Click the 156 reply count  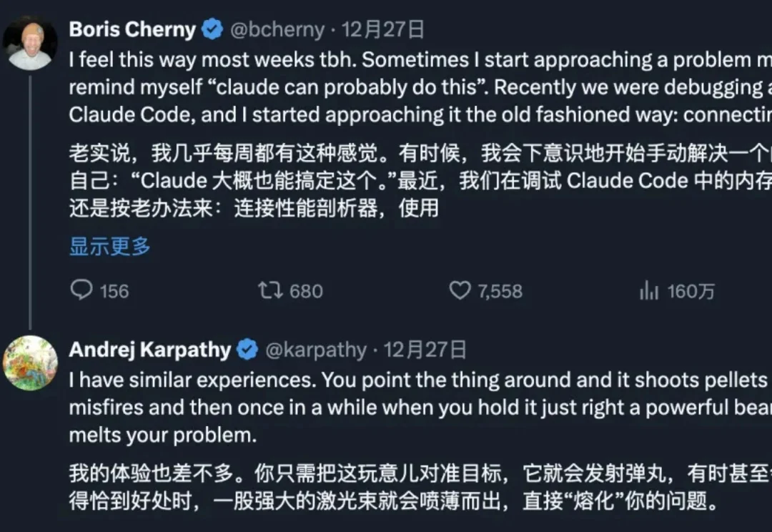[114, 290]
